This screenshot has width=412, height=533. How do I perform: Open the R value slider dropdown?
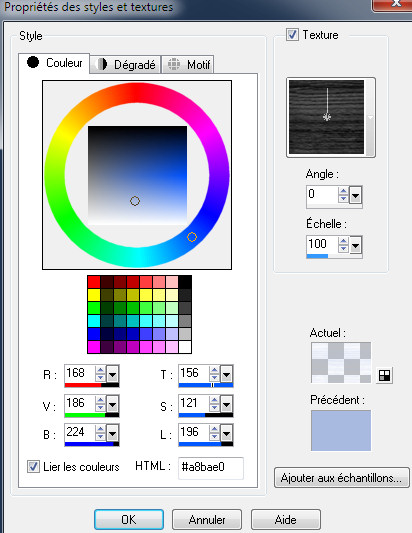(113, 375)
